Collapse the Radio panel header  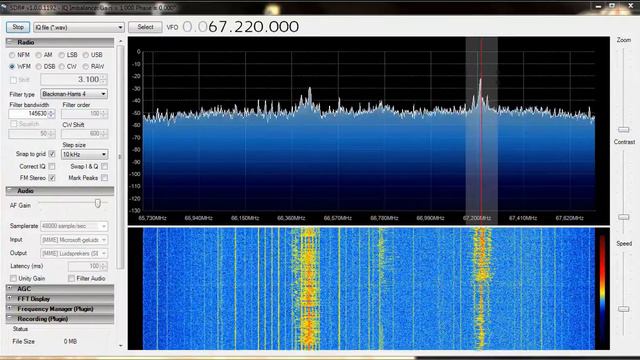click(x=60, y=42)
